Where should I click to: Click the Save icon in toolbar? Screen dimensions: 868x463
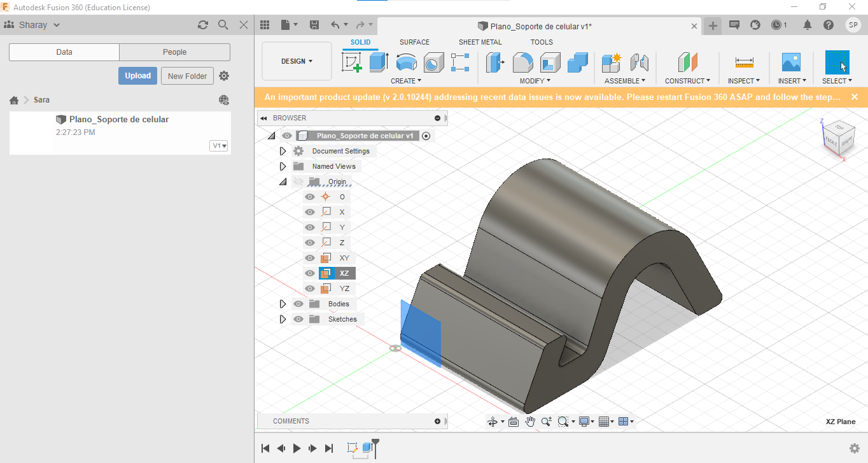click(314, 25)
